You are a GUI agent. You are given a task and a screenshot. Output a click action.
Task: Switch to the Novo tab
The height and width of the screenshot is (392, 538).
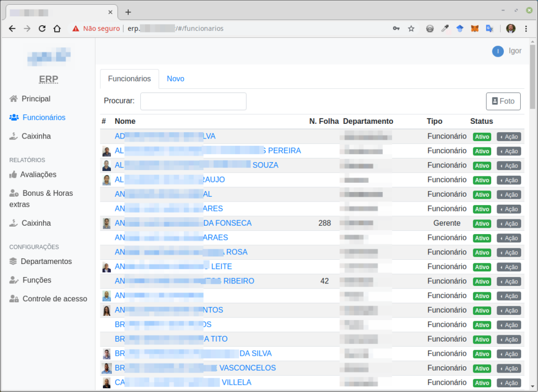175,78
